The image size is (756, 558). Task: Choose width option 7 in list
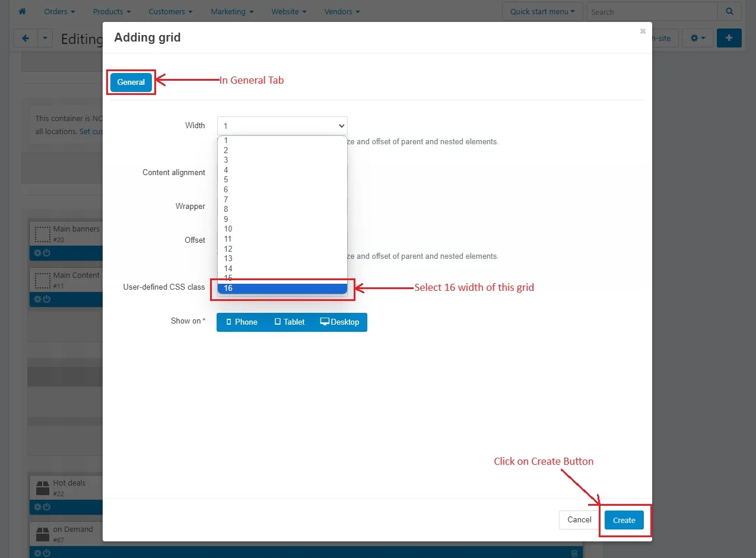[x=282, y=200]
